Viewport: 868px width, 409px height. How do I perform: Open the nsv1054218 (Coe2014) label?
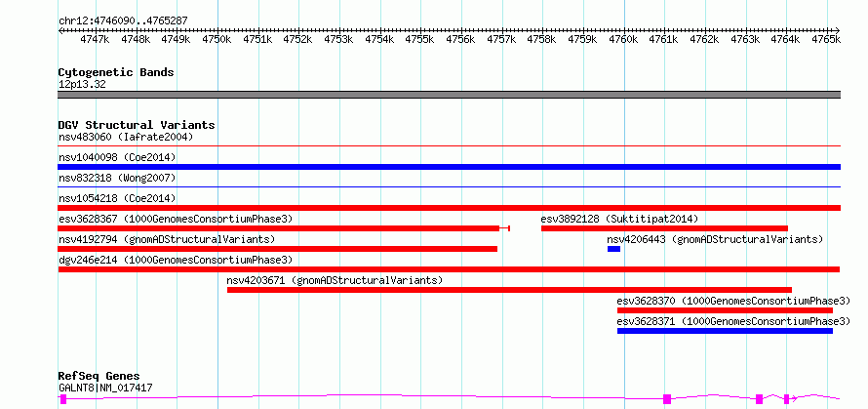pyautogui.click(x=117, y=198)
